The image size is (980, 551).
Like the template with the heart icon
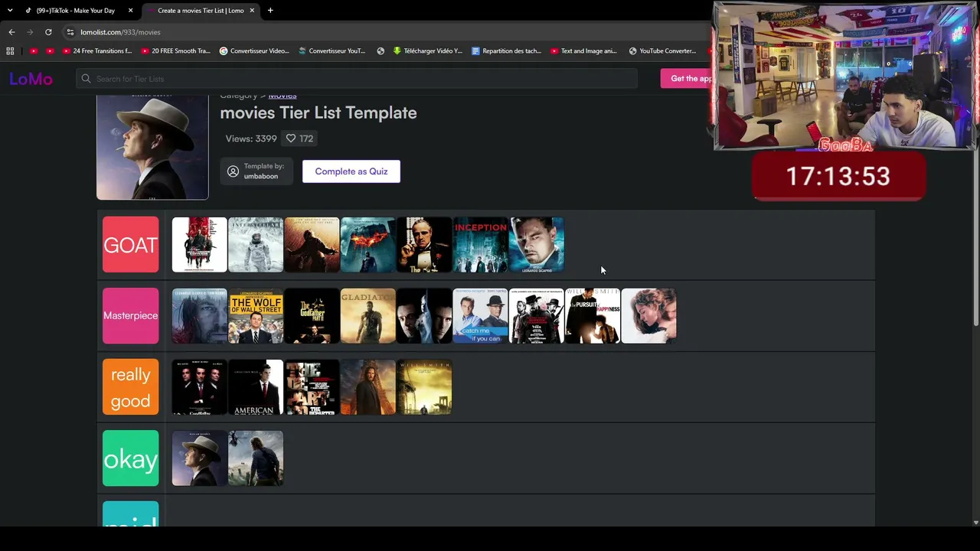coord(291,139)
